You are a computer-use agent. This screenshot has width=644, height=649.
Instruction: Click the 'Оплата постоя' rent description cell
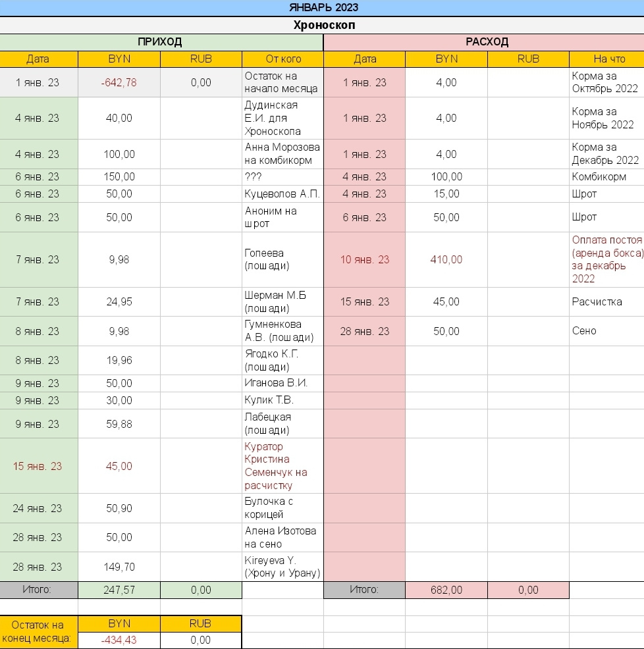tap(606, 259)
